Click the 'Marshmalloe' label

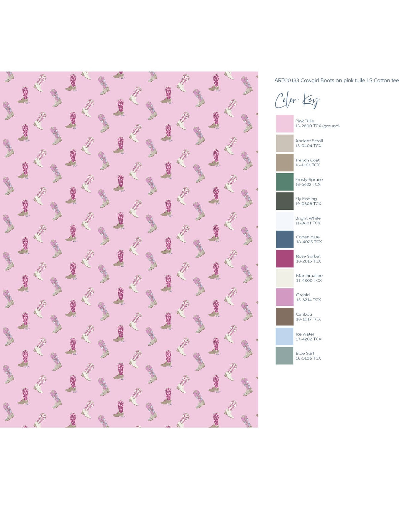tap(309, 276)
